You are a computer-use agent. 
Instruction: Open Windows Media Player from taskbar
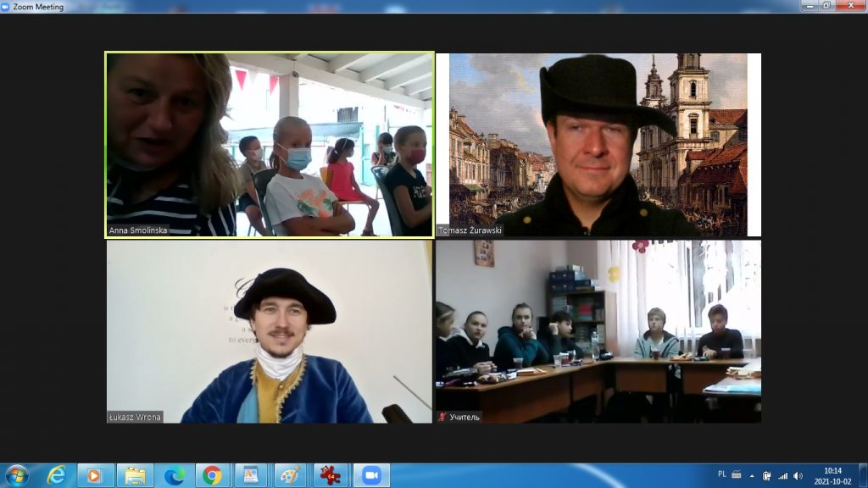[x=96, y=475]
